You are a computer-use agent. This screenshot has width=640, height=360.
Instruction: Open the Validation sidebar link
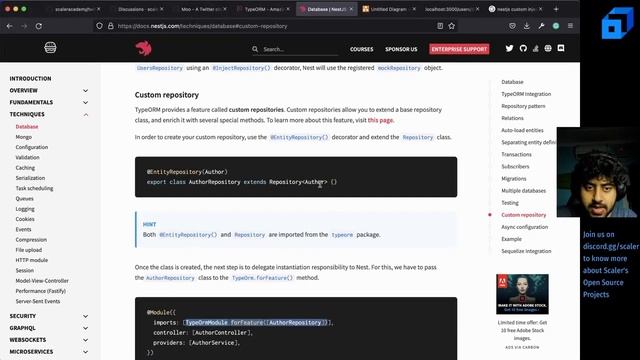click(x=27, y=157)
